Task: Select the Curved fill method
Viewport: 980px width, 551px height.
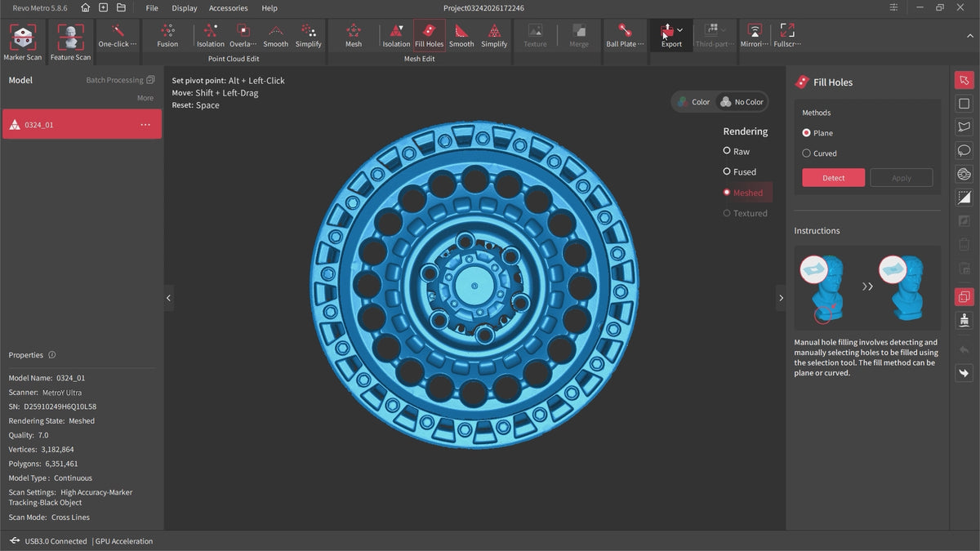Action: (807, 153)
